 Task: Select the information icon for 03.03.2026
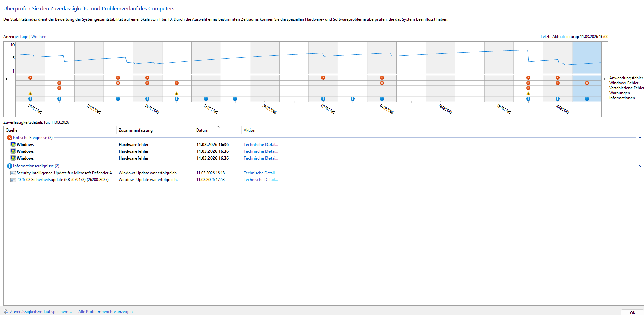click(x=353, y=99)
